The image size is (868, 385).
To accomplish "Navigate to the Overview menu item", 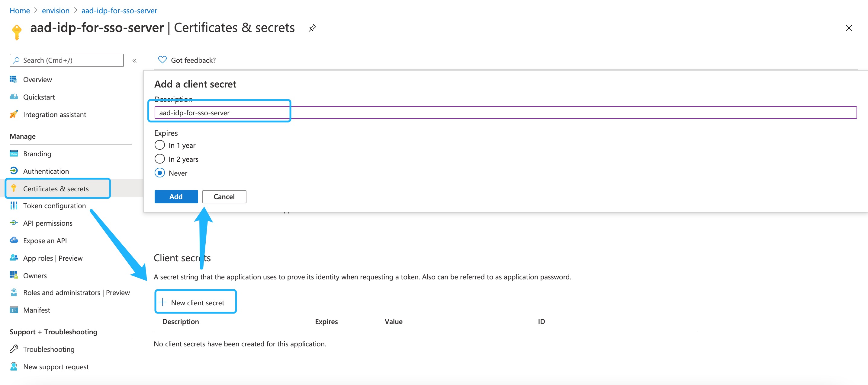I will (37, 79).
